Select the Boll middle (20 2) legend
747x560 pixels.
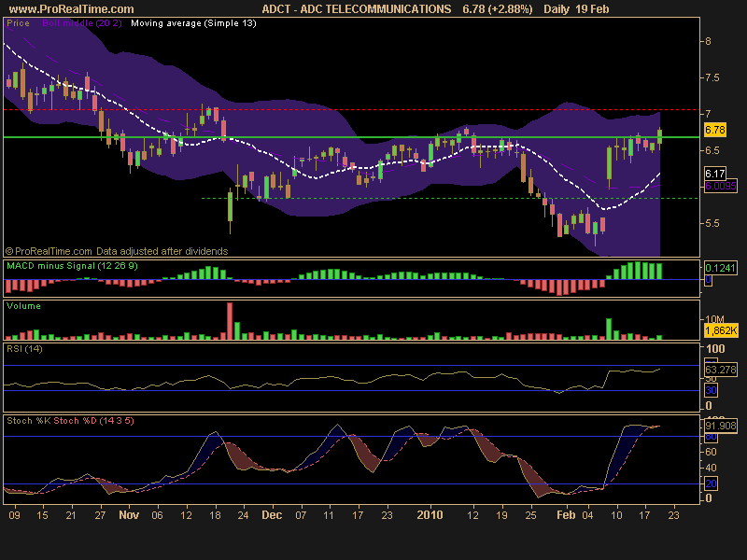pos(82,22)
